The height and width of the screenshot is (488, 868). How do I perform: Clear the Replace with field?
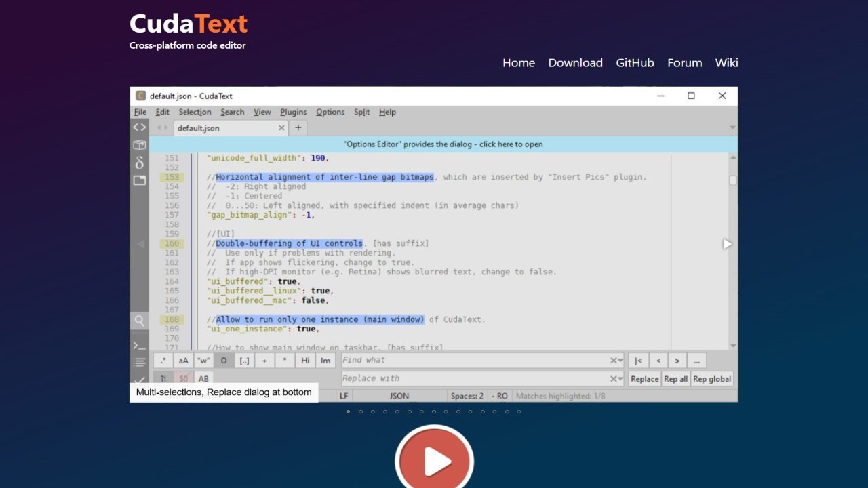[x=612, y=379]
